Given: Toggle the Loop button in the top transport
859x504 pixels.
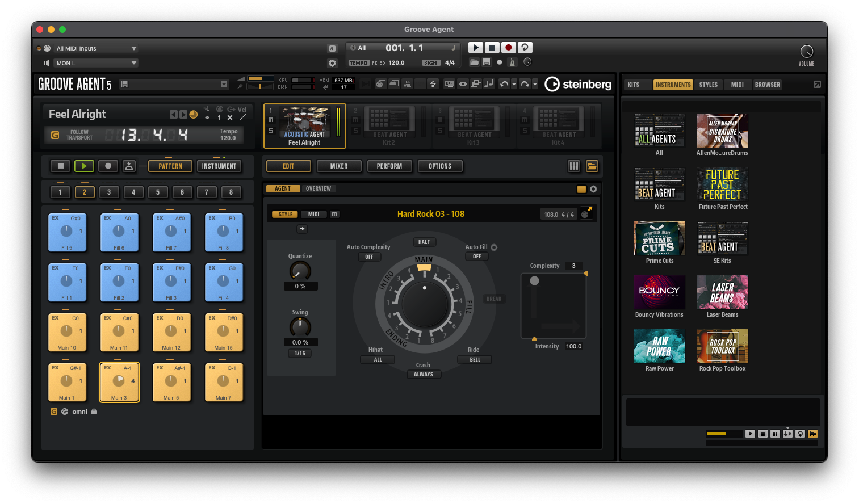Looking at the screenshot, I should tap(525, 48).
